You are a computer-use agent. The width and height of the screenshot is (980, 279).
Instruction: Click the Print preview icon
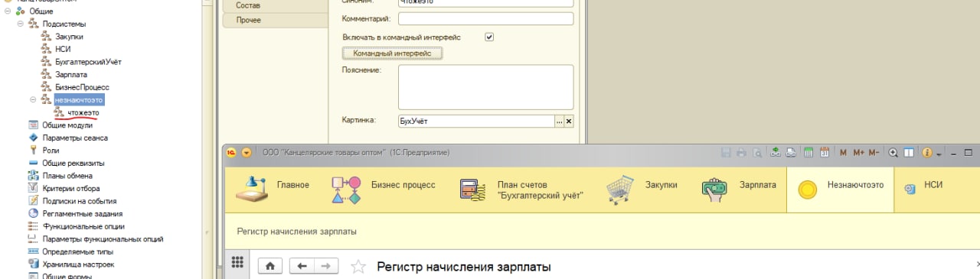click(x=756, y=153)
